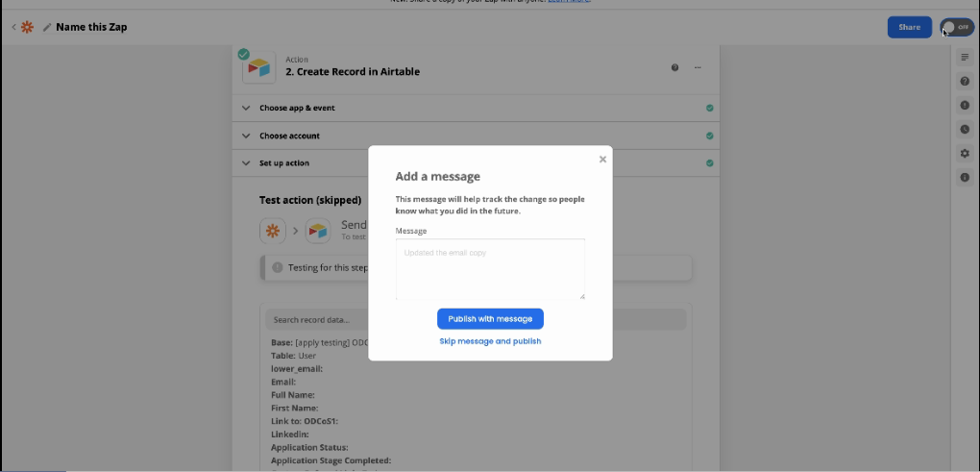Screen dimensions: 980x472
Task: Open the info icon in right sidebar
Action: point(965,178)
